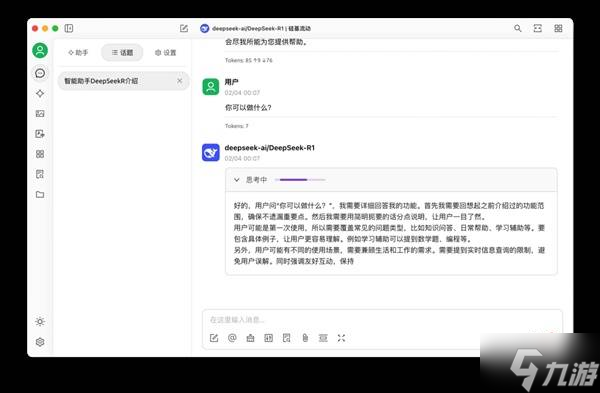Screen dimensions: 600x393
Task: Switch to the 设置 tab
Action: pyautogui.click(x=166, y=52)
